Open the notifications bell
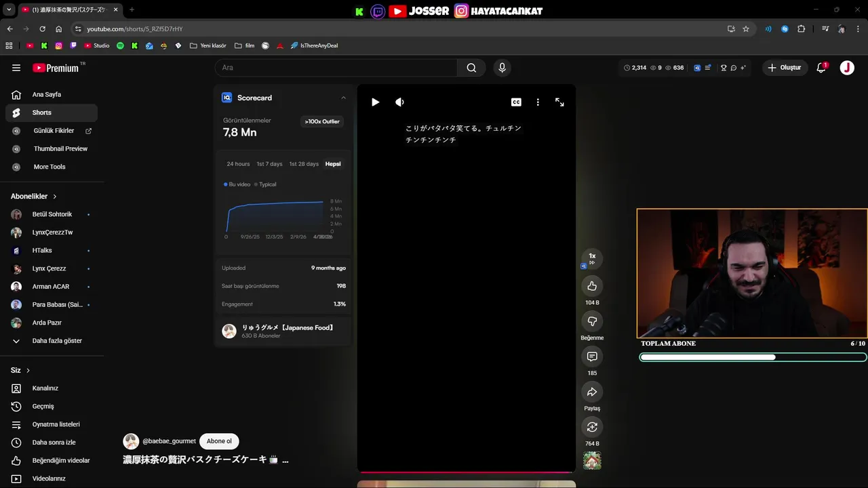Viewport: 868px width, 488px height. (x=821, y=68)
